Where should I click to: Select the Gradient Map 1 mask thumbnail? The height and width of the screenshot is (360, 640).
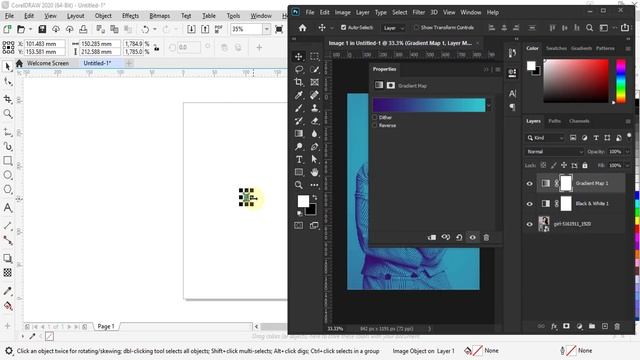566,183
